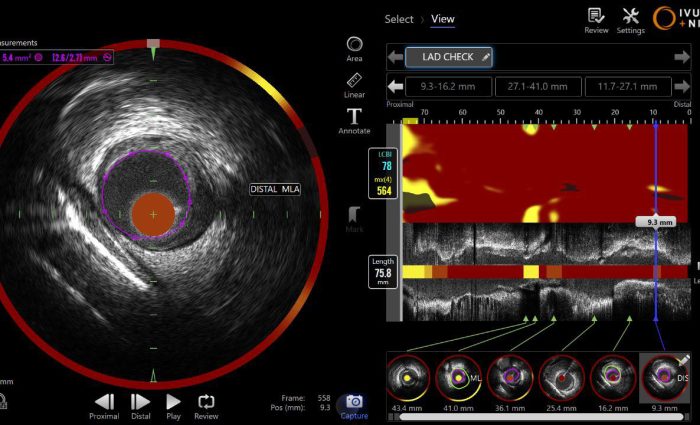Screen dimensions: 700x425
Task: Switch to the View tab
Action: [442, 19]
